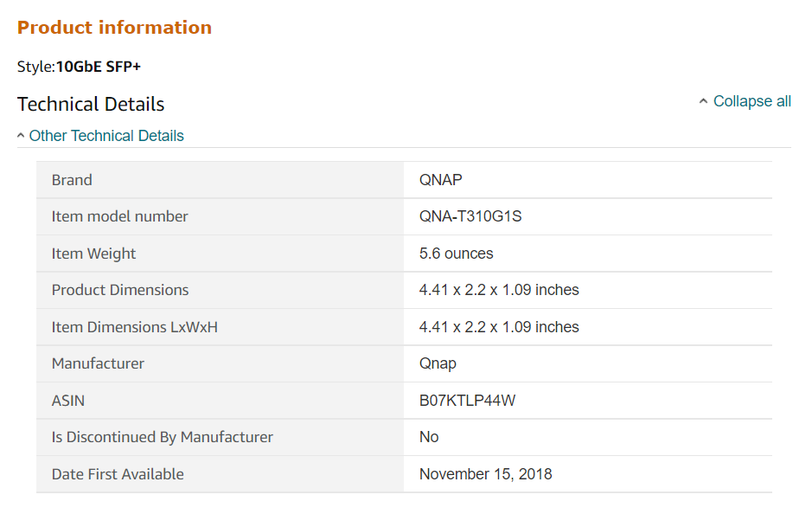812x514 pixels.
Task: Click model number QNA-T310G1S
Action: tap(470, 216)
